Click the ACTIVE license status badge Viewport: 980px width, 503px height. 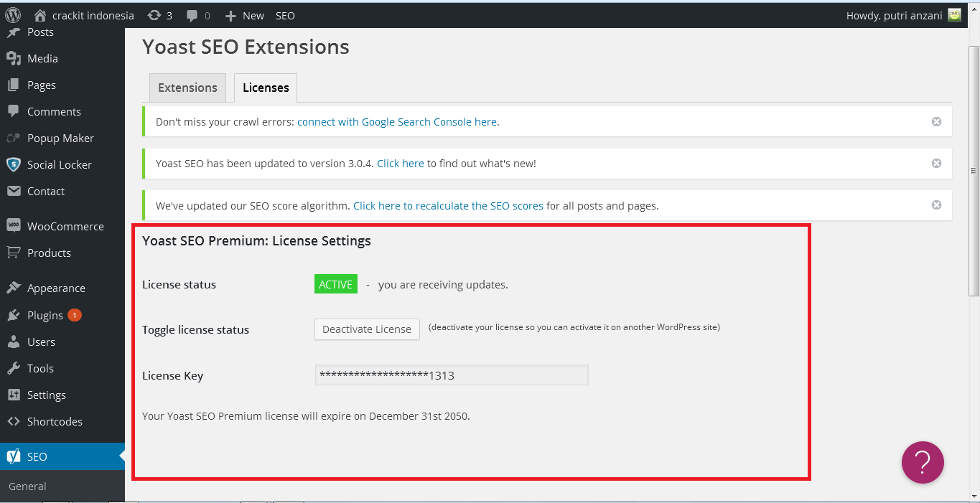336,284
